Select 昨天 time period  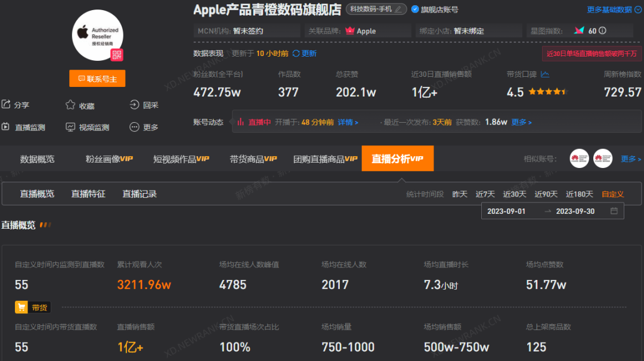pyautogui.click(x=460, y=194)
